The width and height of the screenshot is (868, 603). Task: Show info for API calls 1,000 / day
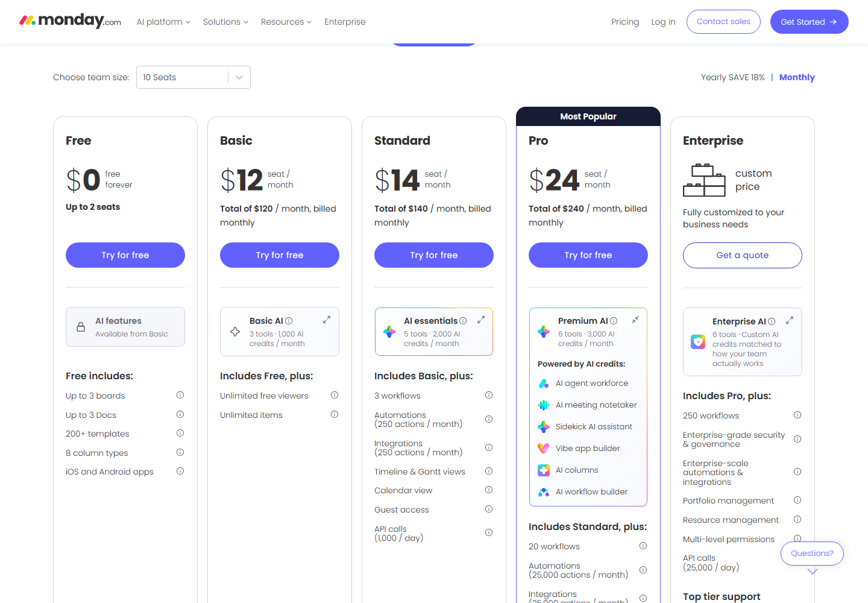click(489, 532)
